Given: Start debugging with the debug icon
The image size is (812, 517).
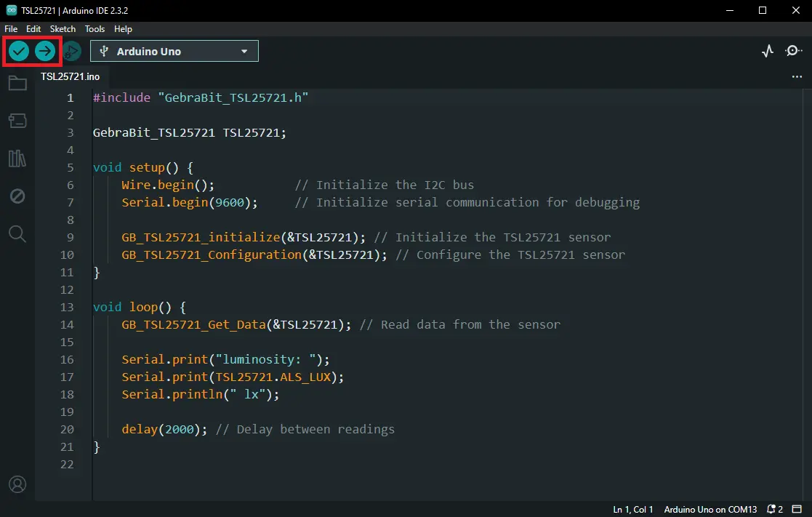Looking at the screenshot, I should pos(72,51).
